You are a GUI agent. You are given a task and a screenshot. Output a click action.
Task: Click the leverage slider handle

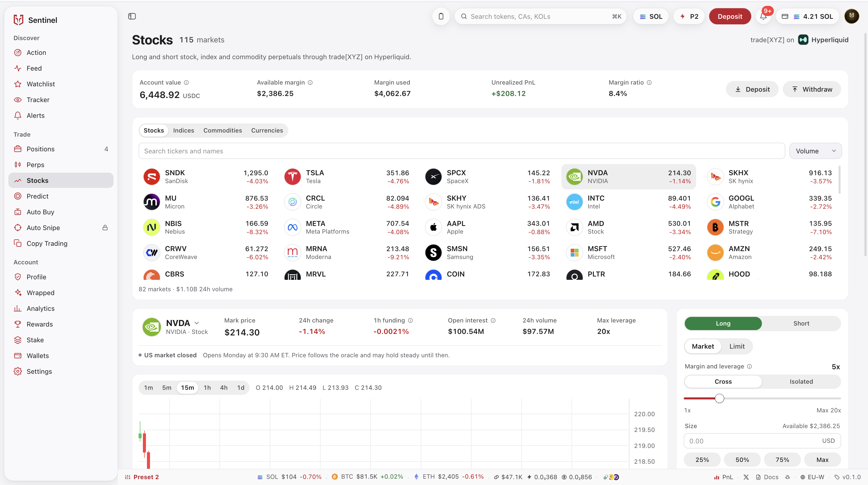[x=720, y=398]
